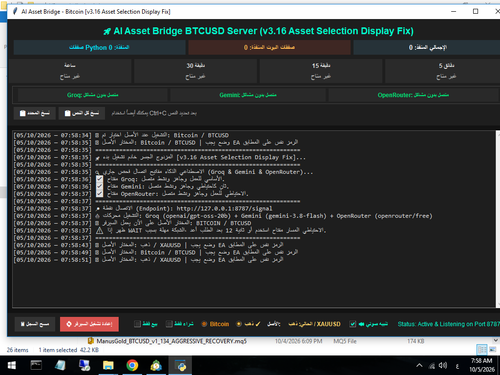Viewport: 500px width, 375px height.
Task: Open the MetaTrader dollar icon in taskbar
Action: tap(156, 365)
